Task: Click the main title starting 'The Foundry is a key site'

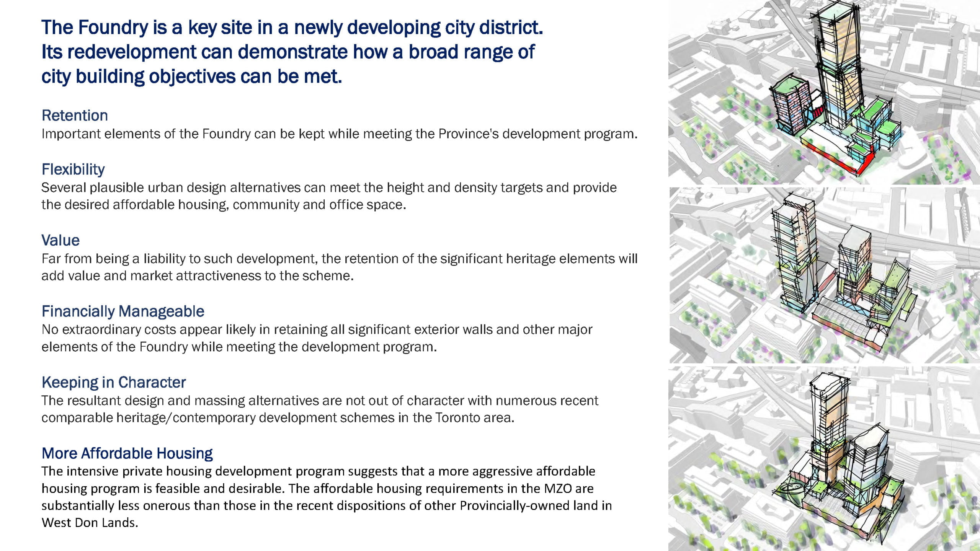Action: coord(292,52)
